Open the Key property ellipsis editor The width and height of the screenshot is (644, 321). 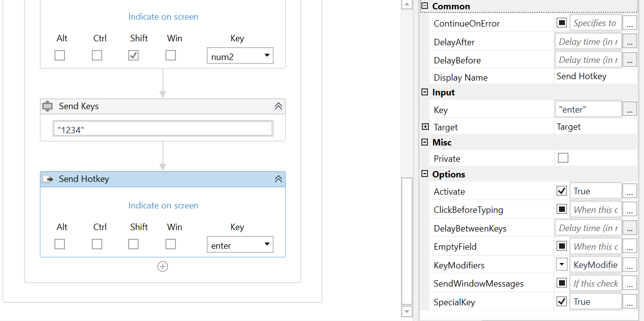(629, 109)
